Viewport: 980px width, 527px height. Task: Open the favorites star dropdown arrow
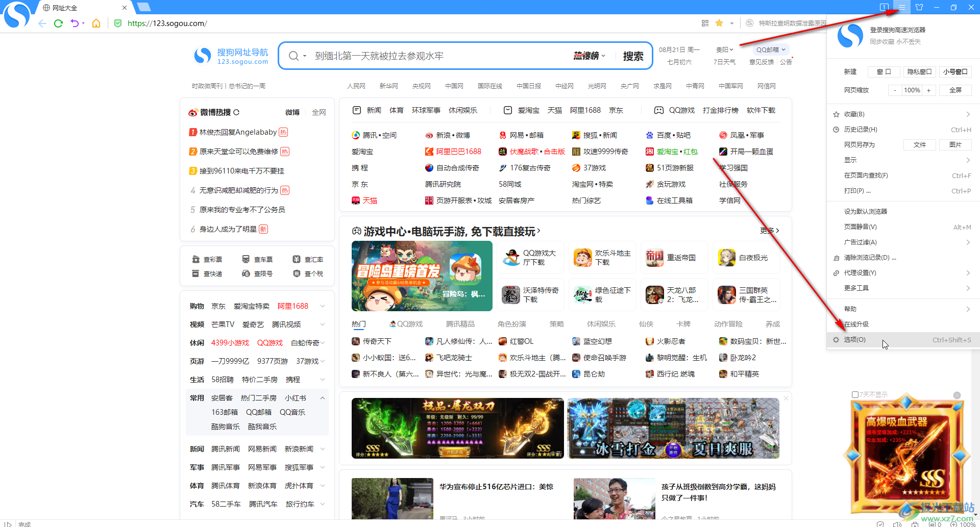[731, 23]
